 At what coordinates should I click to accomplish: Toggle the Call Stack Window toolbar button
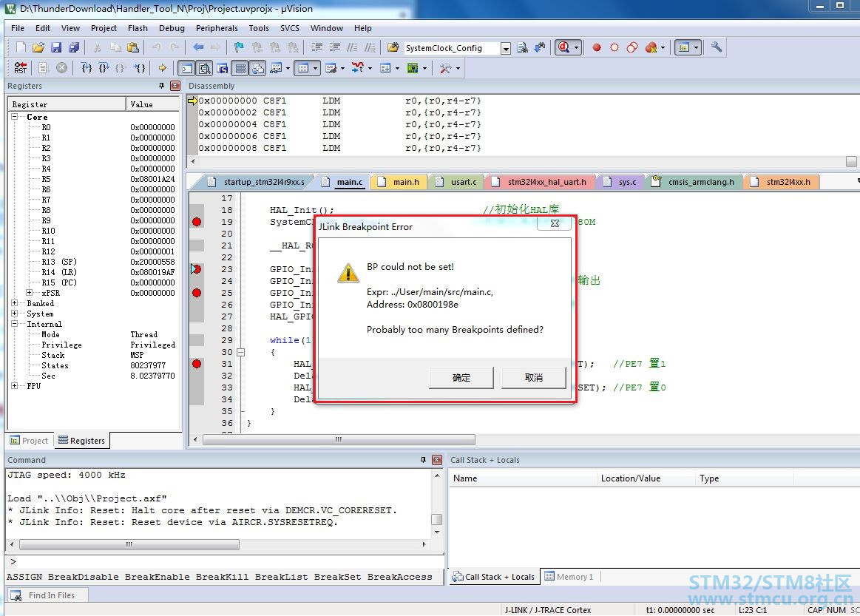[x=258, y=69]
